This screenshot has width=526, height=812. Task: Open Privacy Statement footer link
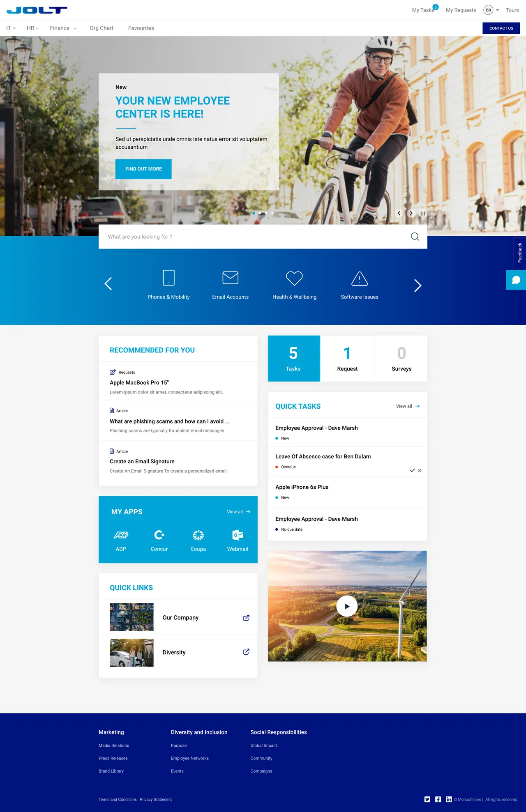pyautogui.click(x=156, y=799)
